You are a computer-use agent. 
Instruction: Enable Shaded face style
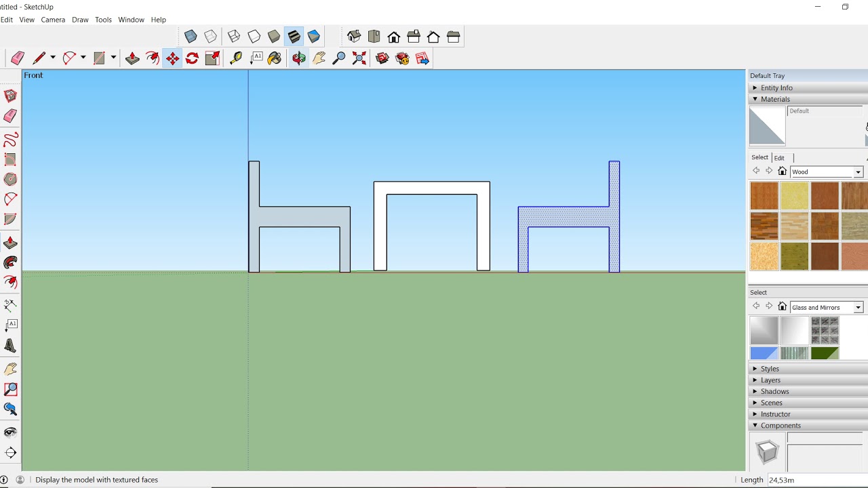point(274,37)
